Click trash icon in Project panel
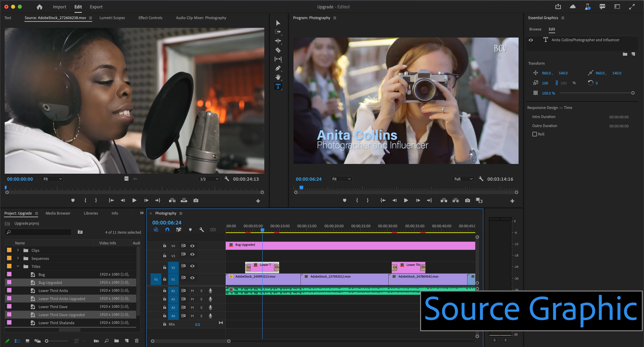The image size is (644, 347). pos(137,340)
